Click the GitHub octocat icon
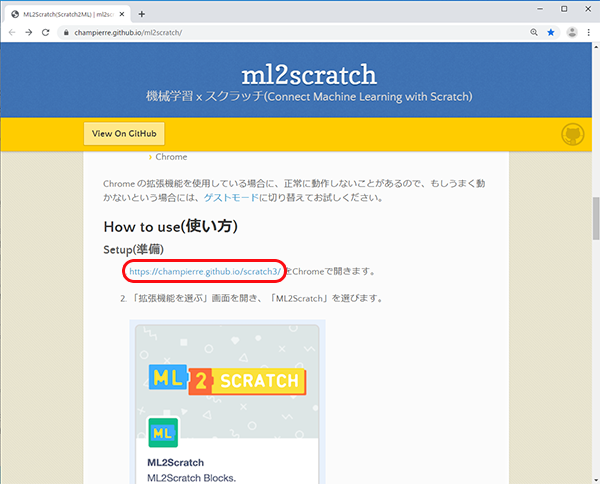This screenshot has width=600, height=484. coord(573,135)
